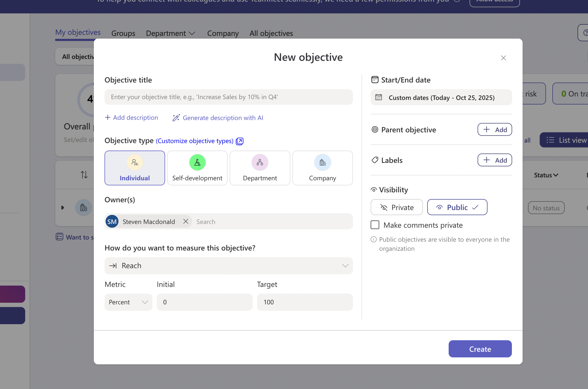Open the Percent metric dropdown

point(128,302)
